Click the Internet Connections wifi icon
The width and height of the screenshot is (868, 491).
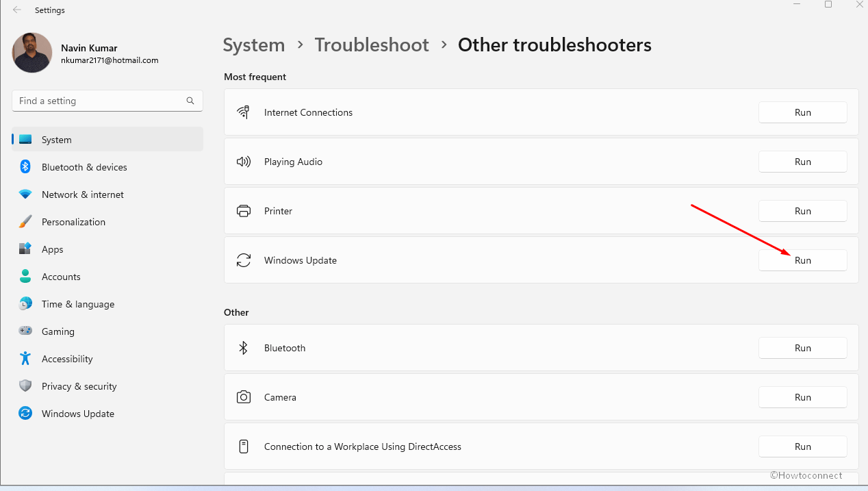(243, 112)
